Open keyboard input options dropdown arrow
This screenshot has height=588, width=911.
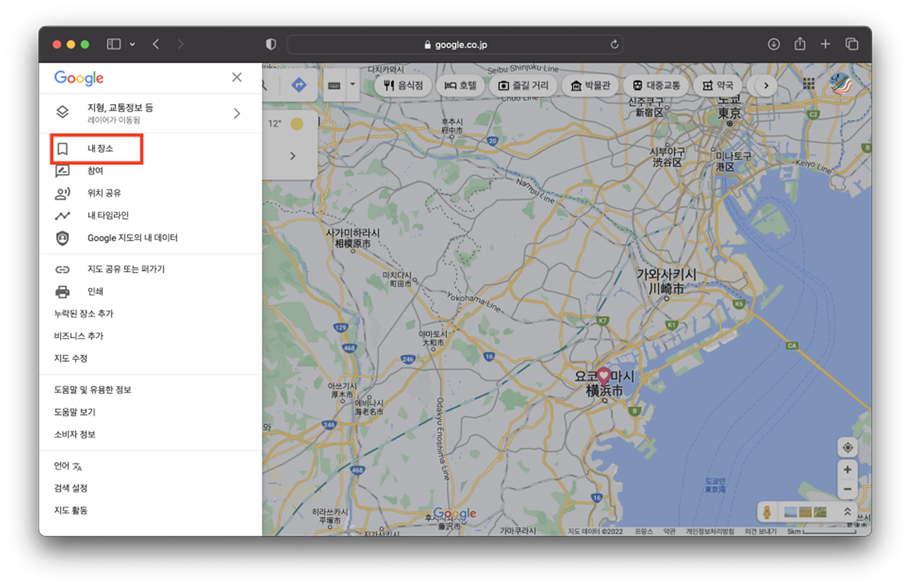pos(353,84)
